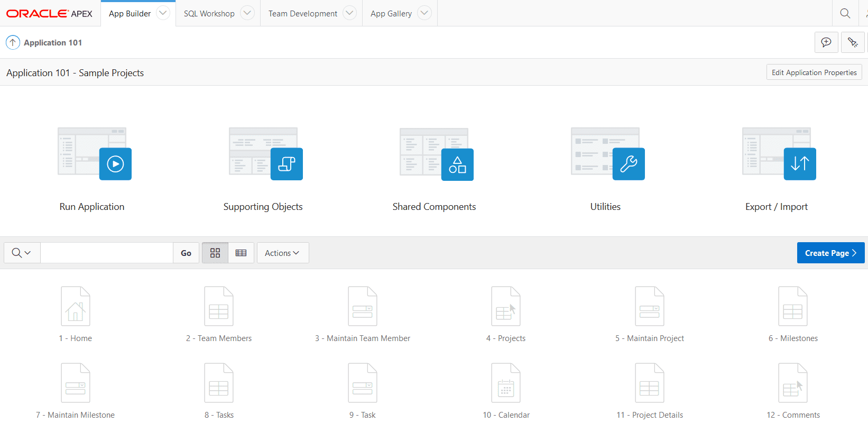Open the feedback comment bubble icon
Viewport: 868px width, 432px height.
(826, 42)
